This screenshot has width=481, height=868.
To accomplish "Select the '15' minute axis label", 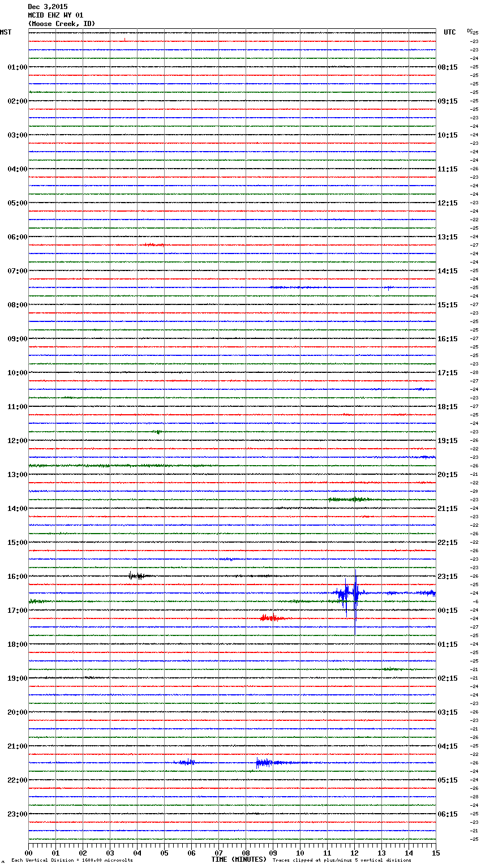I will pos(436,853).
